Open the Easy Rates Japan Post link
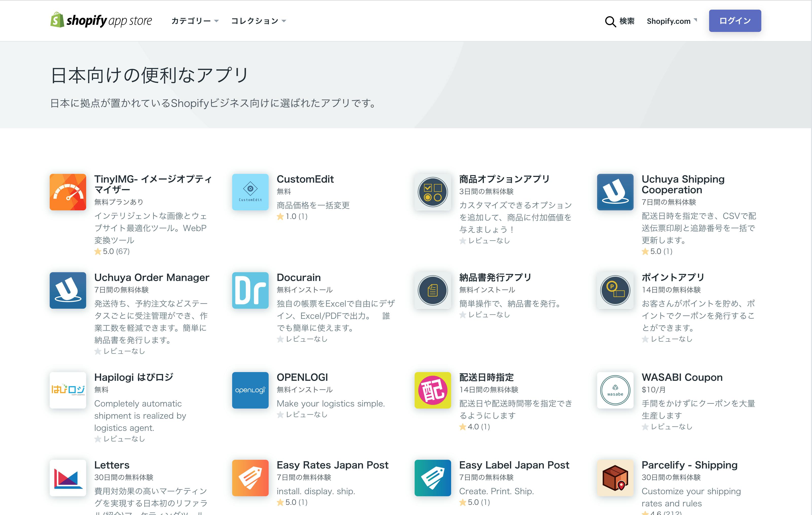The height and width of the screenshot is (515, 812). pyautogui.click(x=332, y=465)
